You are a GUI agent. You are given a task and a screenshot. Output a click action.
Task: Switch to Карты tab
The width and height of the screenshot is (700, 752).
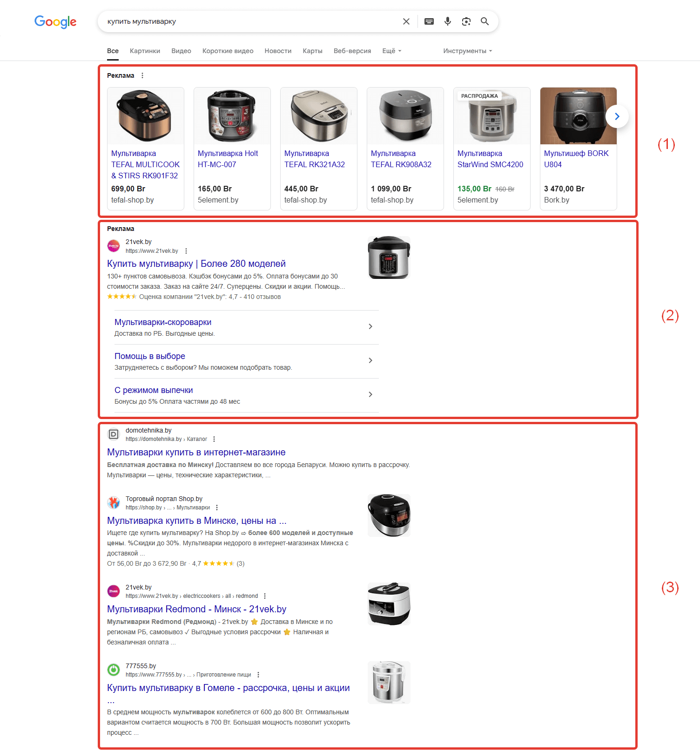click(x=312, y=51)
